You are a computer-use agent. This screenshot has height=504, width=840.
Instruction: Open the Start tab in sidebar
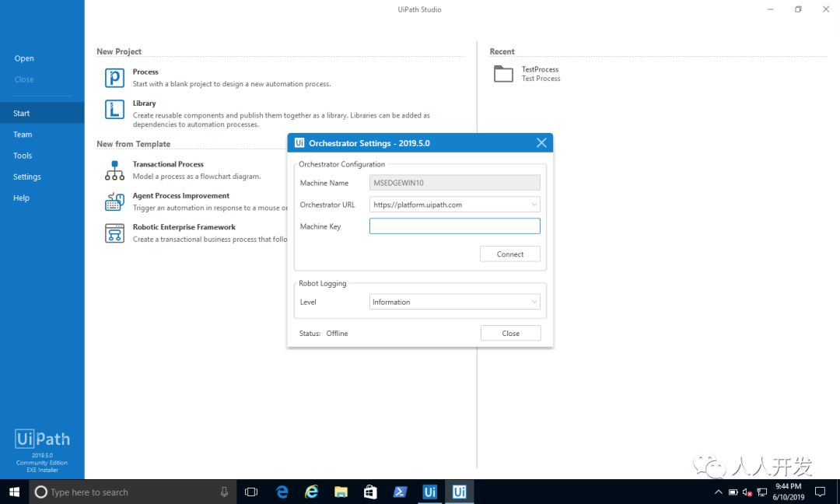42,113
